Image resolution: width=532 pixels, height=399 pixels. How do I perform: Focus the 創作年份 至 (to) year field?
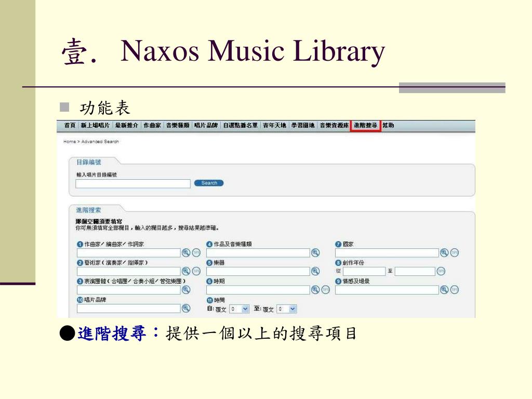click(415, 271)
